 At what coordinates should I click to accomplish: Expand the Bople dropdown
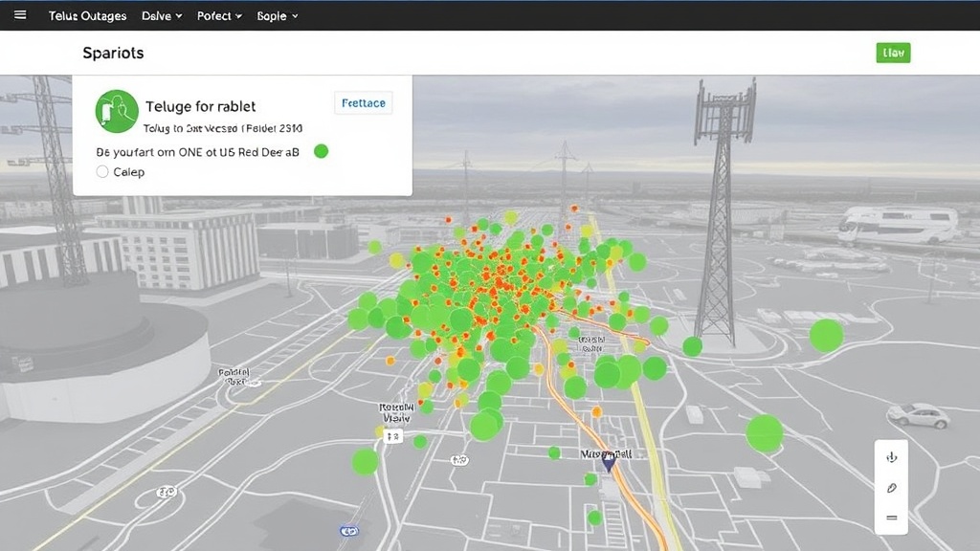(x=278, y=16)
